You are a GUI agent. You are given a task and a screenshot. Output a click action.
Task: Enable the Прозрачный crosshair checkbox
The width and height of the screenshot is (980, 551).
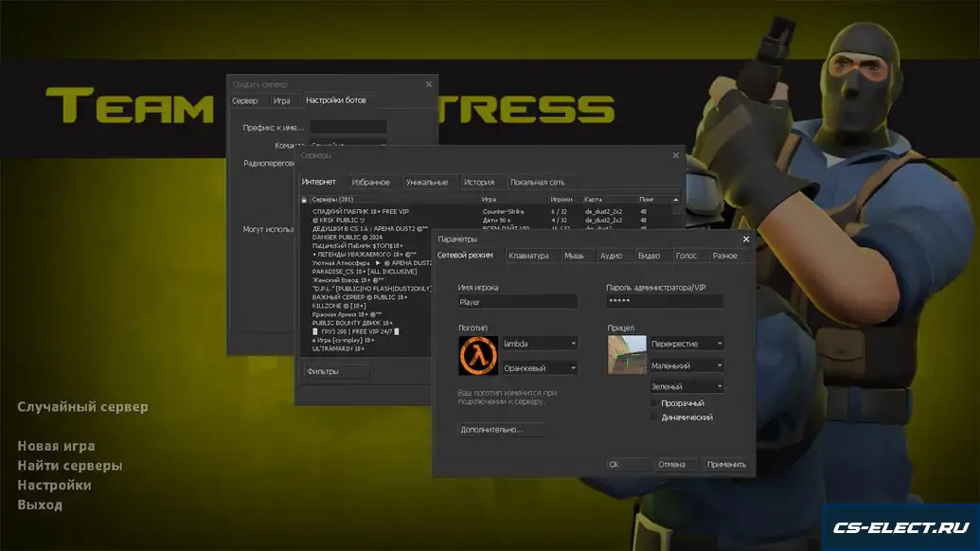click(654, 403)
